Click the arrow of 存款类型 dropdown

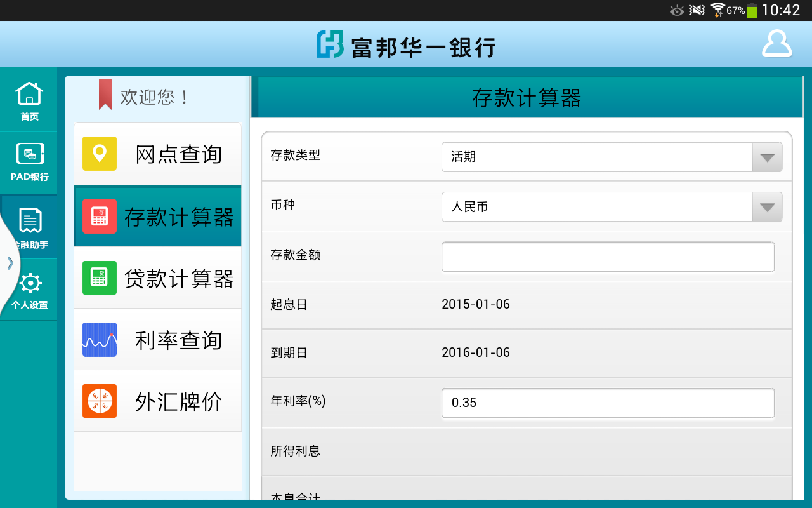tap(767, 157)
